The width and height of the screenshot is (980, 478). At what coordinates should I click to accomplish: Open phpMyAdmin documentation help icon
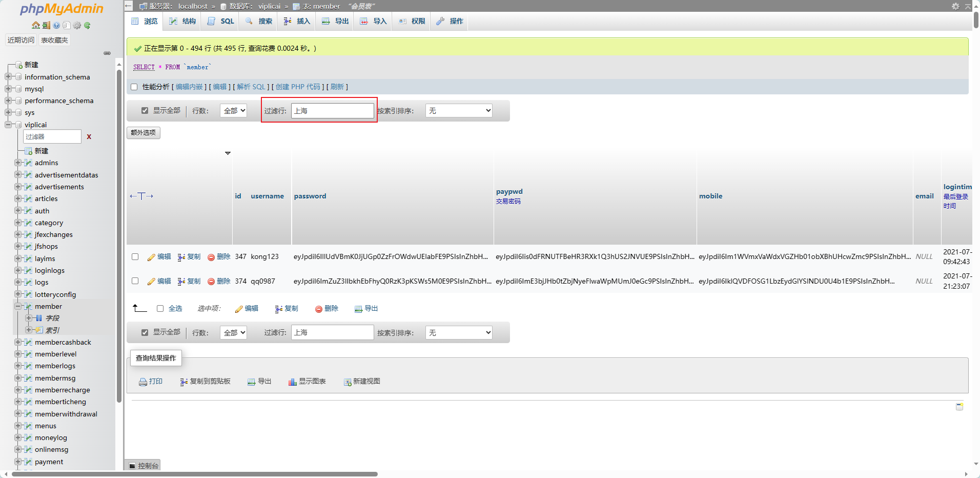point(56,25)
